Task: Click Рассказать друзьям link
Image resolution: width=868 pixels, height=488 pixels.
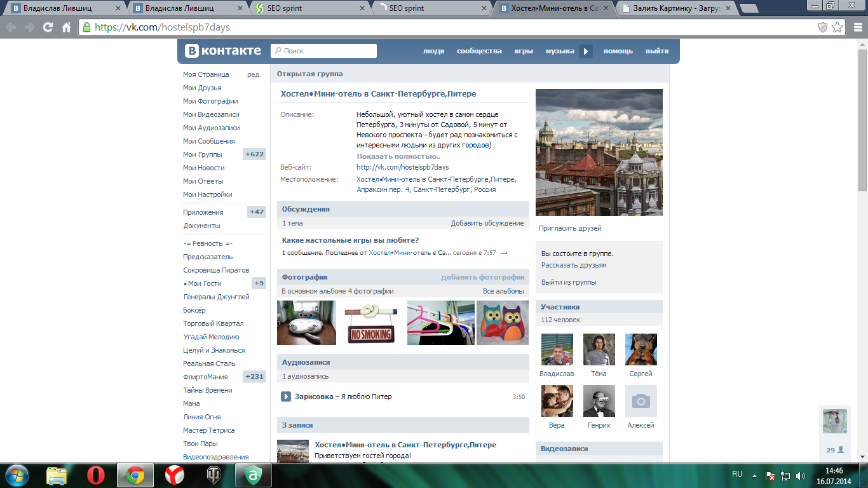Action: coord(574,265)
